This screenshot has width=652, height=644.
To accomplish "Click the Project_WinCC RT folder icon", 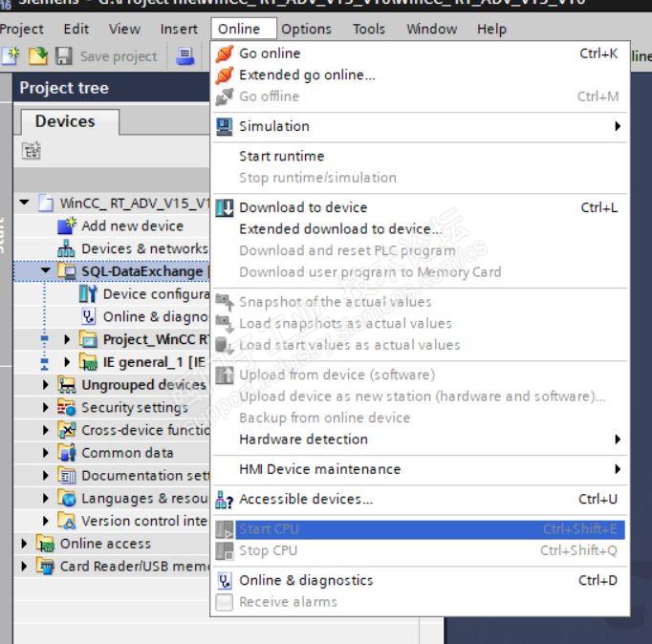I will coord(88,339).
